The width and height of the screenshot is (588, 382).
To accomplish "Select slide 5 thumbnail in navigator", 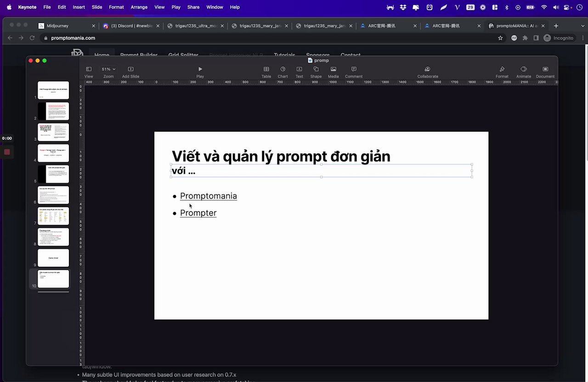I will [53, 174].
